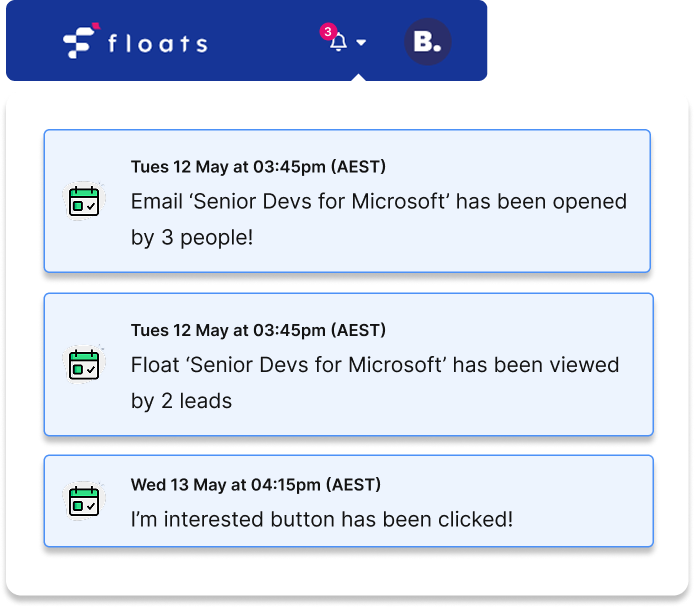The image size is (695, 608).
Task: Open notifications via the bell icon
Action: pos(339,43)
